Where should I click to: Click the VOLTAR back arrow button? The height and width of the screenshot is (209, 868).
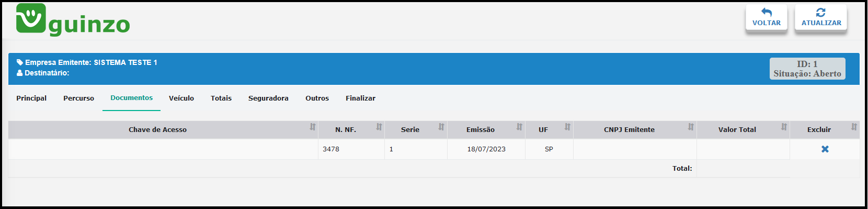(767, 18)
